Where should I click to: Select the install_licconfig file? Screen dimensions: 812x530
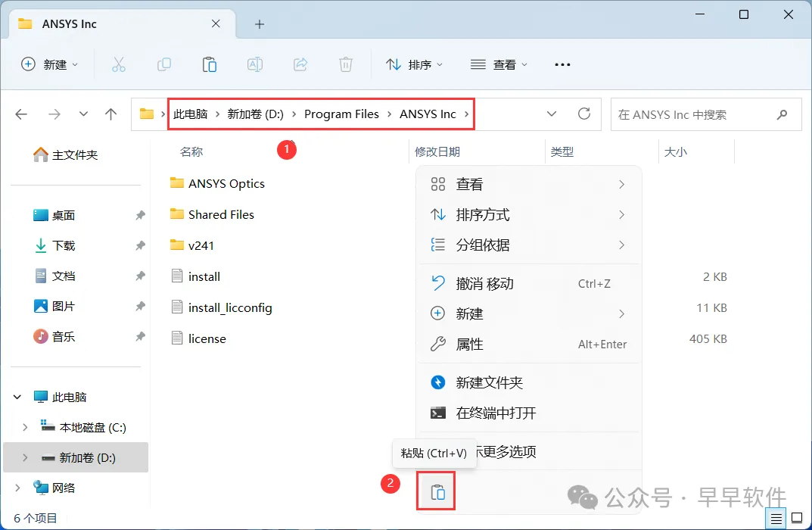222,307
